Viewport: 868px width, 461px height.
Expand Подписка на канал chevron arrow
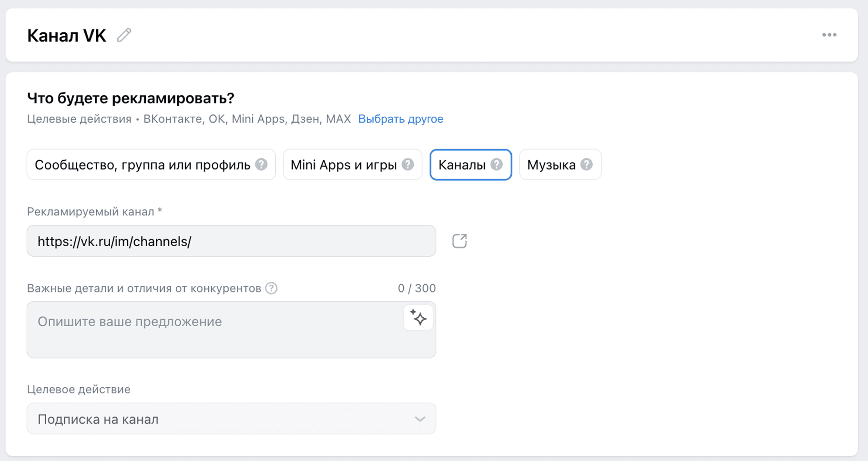point(420,419)
